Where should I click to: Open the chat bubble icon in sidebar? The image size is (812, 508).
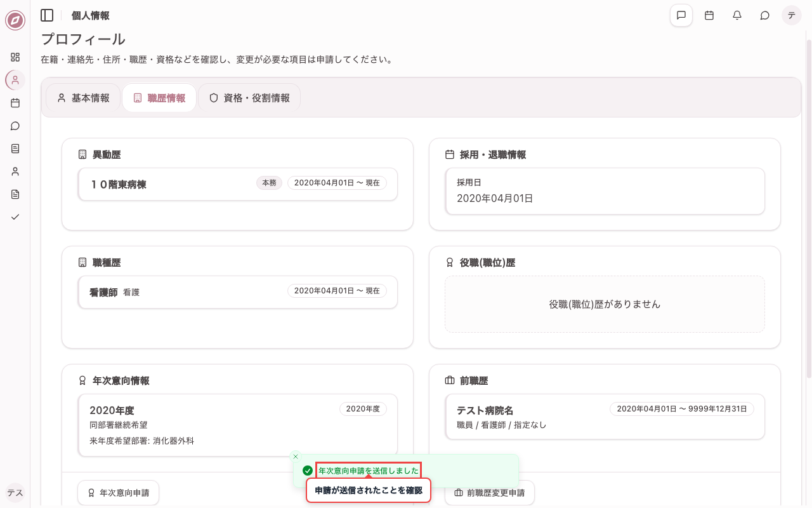[15, 126]
